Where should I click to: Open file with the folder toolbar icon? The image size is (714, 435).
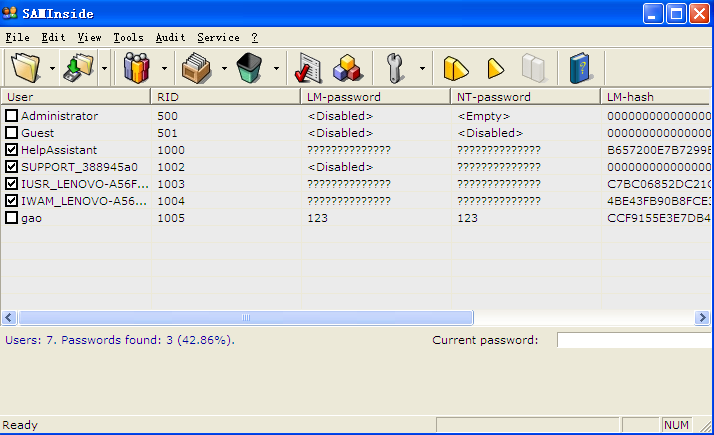pos(26,68)
